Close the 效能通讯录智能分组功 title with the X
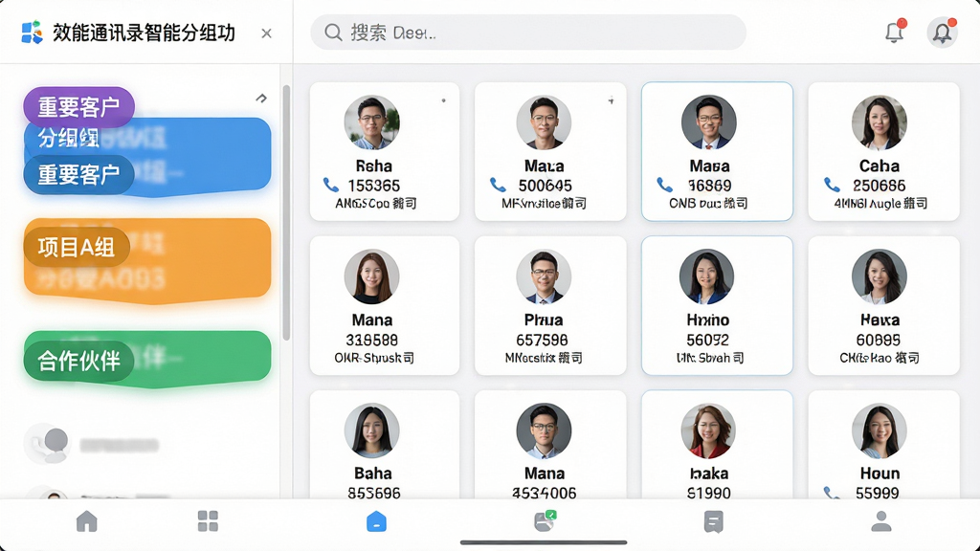Viewport: 980px width, 551px height. coord(266,33)
